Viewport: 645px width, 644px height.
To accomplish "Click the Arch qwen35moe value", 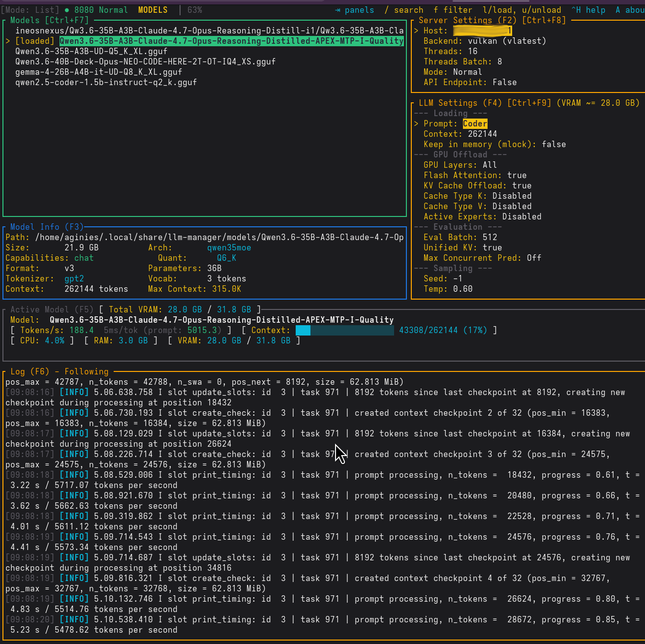I will [229, 247].
